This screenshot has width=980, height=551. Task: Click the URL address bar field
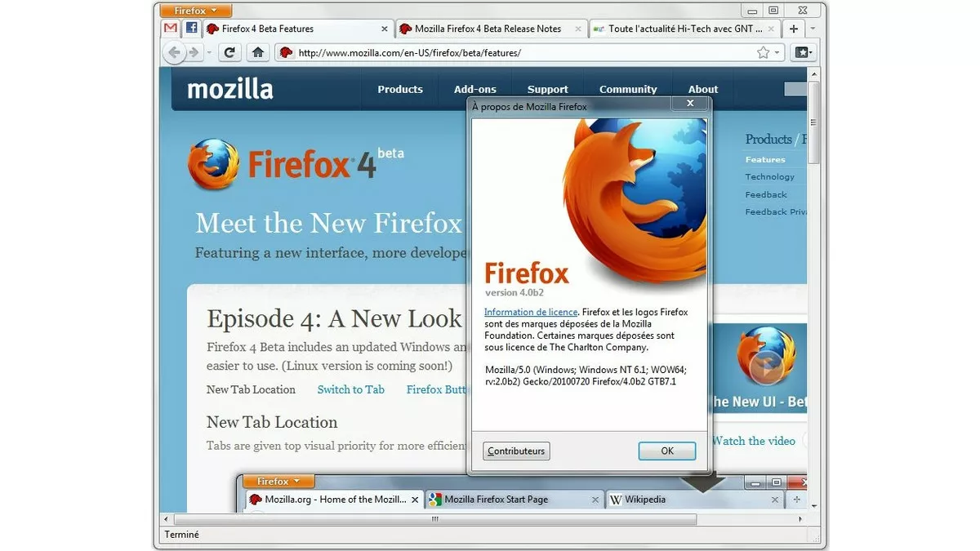(523, 52)
